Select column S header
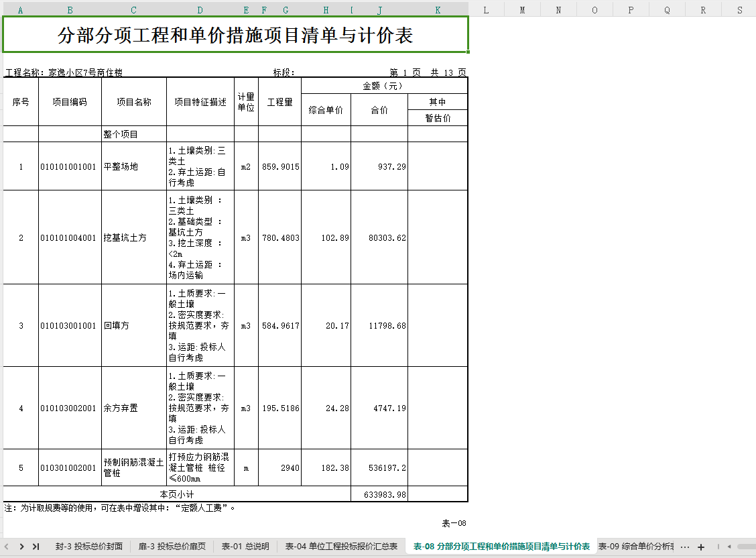 point(740,10)
